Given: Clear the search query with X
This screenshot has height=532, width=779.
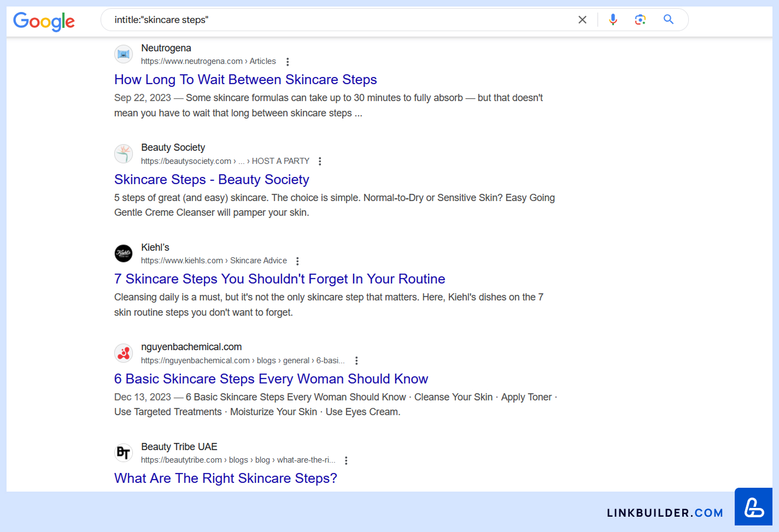Looking at the screenshot, I should pos(582,20).
